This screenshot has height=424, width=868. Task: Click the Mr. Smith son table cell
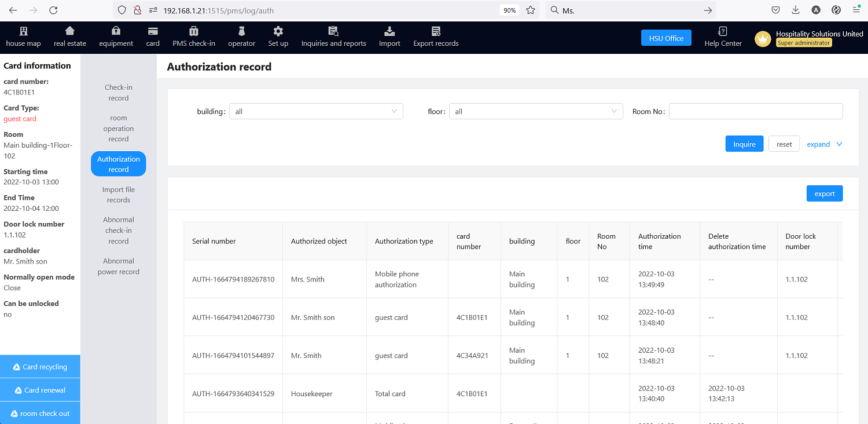325,317
